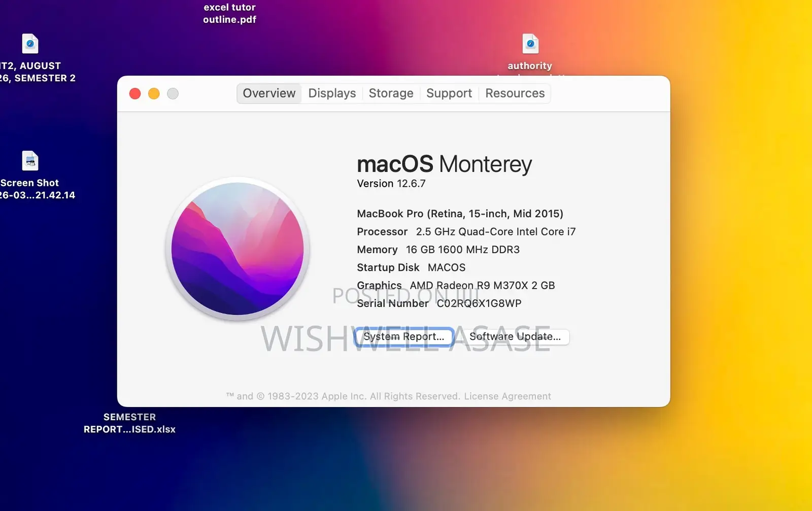
Task: Close the About This Mac window
Action: pyautogui.click(x=135, y=94)
